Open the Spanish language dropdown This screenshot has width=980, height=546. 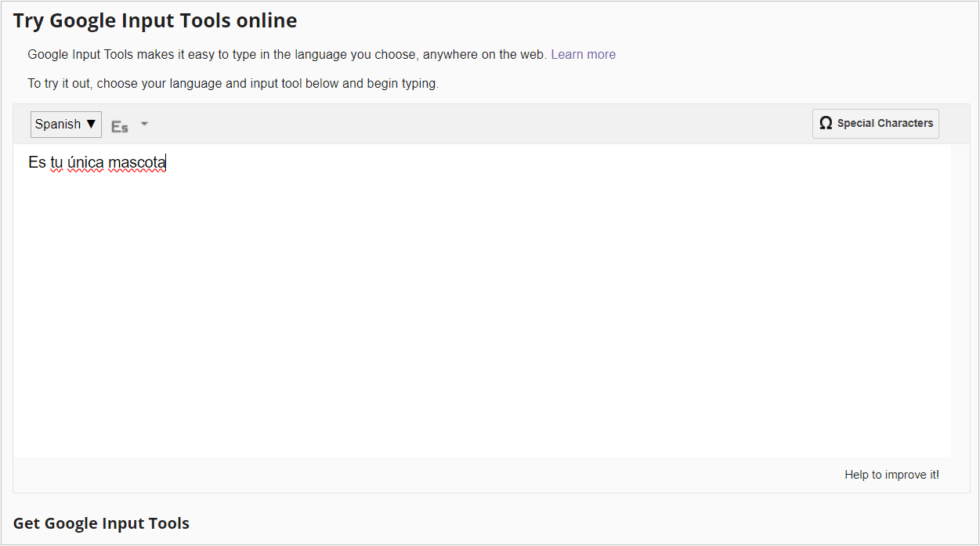click(x=66, y=124)
